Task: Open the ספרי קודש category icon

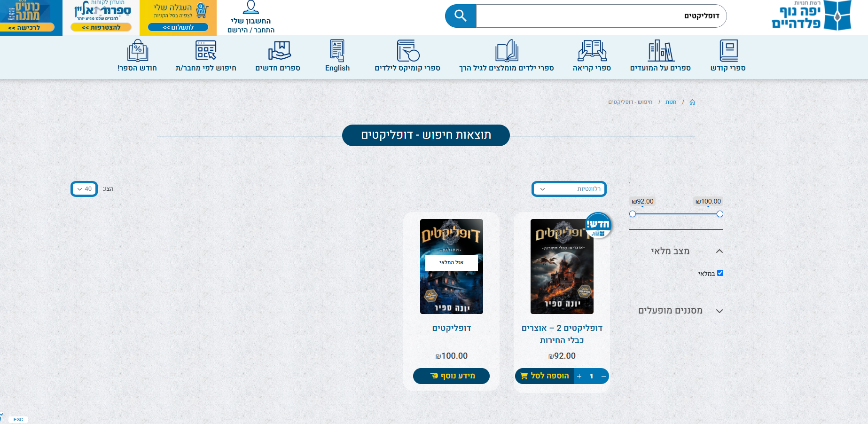Action: tap(728, 51)
